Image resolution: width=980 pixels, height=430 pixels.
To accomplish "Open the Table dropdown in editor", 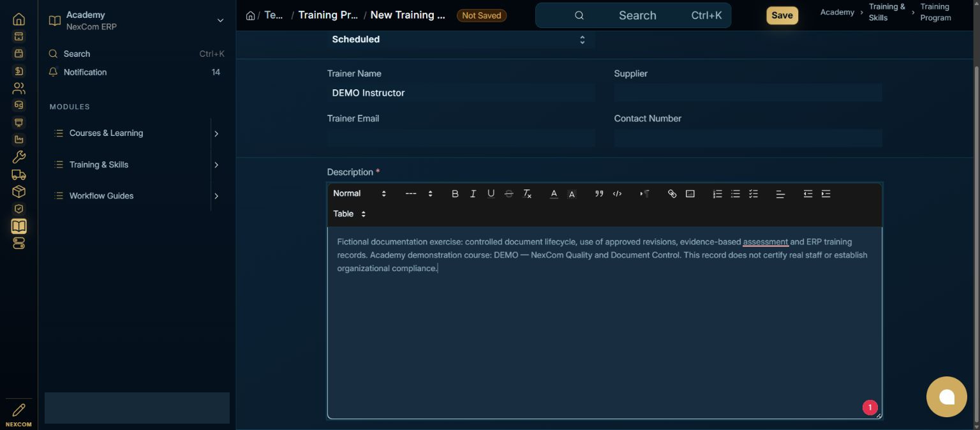I will coord(349,214).
